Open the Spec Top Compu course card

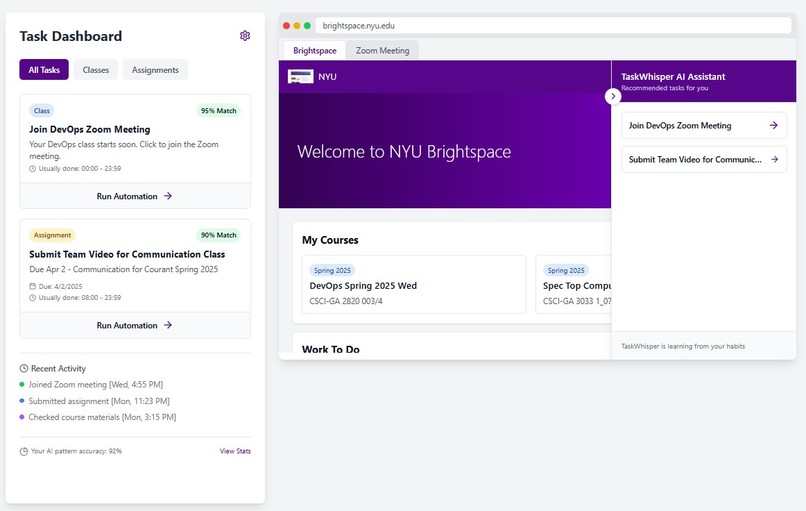point(573,284)
